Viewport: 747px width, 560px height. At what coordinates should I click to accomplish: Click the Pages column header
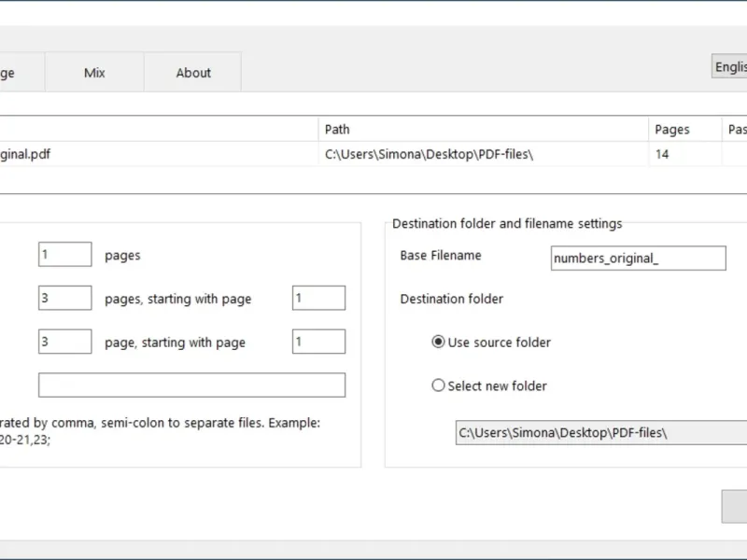click(x=685, y=130)
